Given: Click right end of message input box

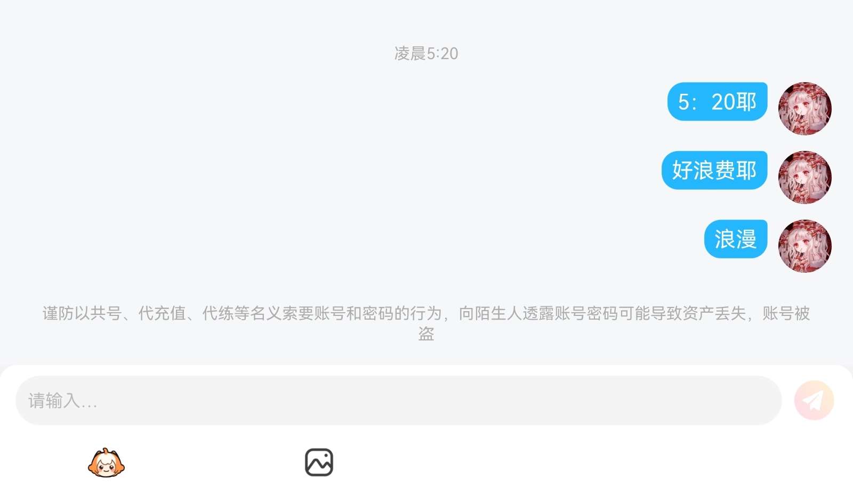Looking at the screenshot, I should [x=757, y=401].
